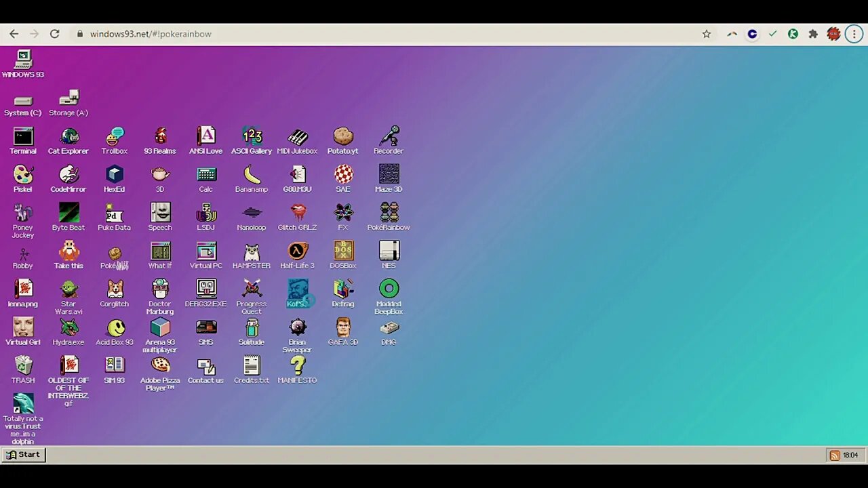
Task: Launch Potato.yt
Action: 343,141
